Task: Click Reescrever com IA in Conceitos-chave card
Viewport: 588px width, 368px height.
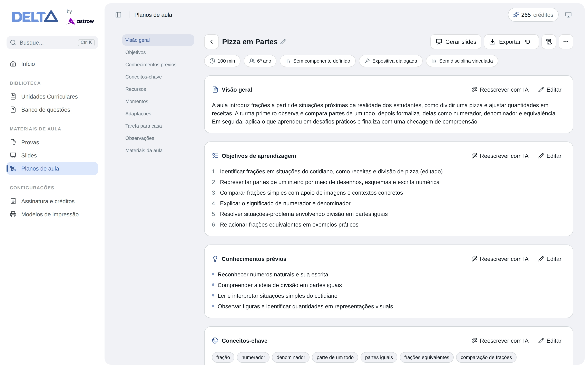Action: 500,341
